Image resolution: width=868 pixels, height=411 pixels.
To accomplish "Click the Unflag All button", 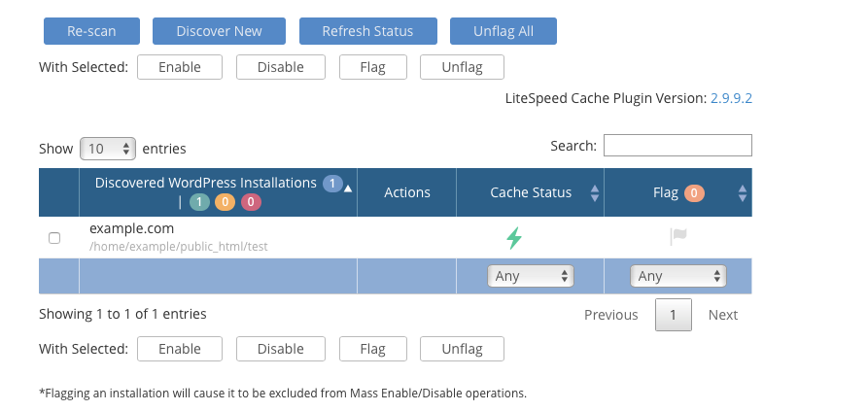I will 503,31.
